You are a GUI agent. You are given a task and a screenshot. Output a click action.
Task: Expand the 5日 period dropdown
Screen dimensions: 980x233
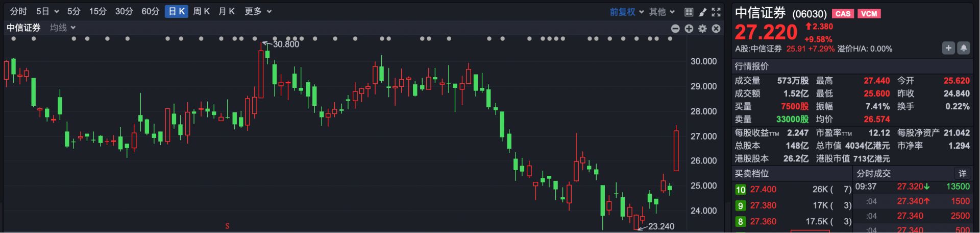47,11
